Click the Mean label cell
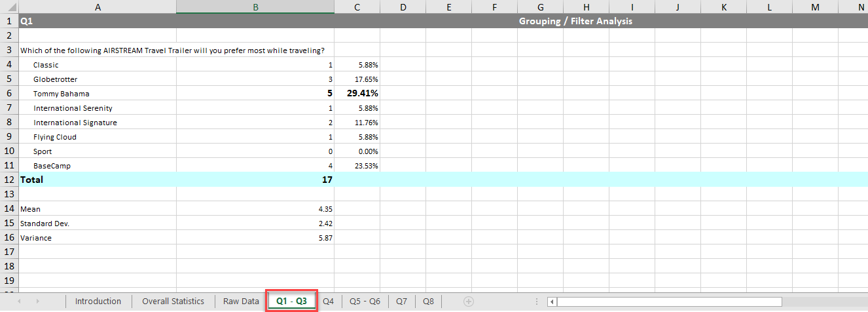 (98, 209)
